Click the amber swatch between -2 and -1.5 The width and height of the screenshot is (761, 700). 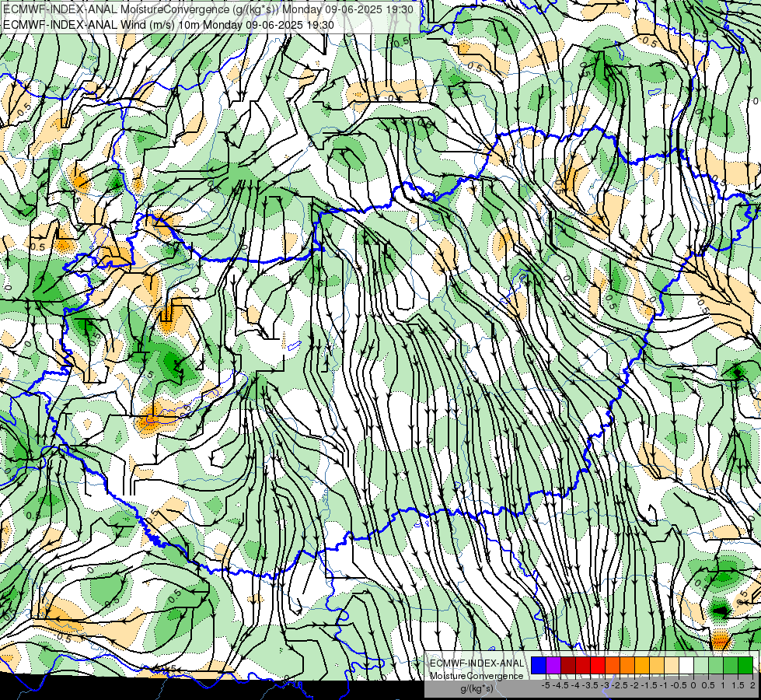[642, 665]
